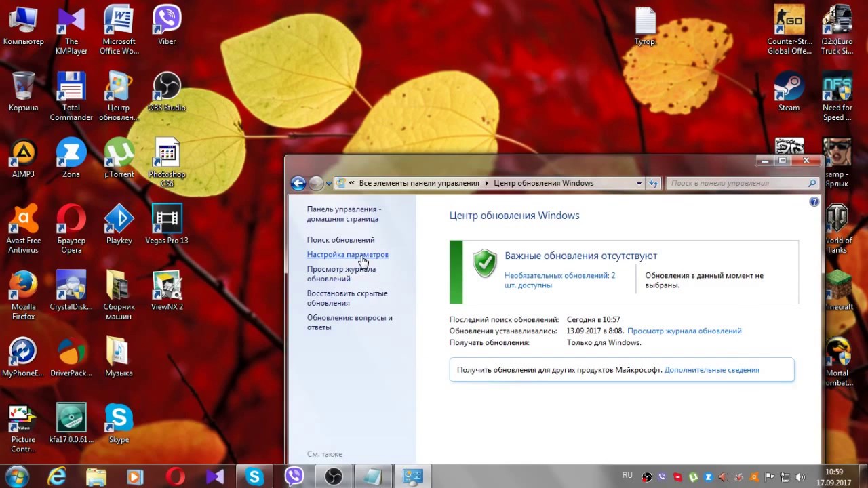The image size is (868, 488).
Task: Open the CrystalDisk desktop shortcut
Action: (x=71, y=291)
